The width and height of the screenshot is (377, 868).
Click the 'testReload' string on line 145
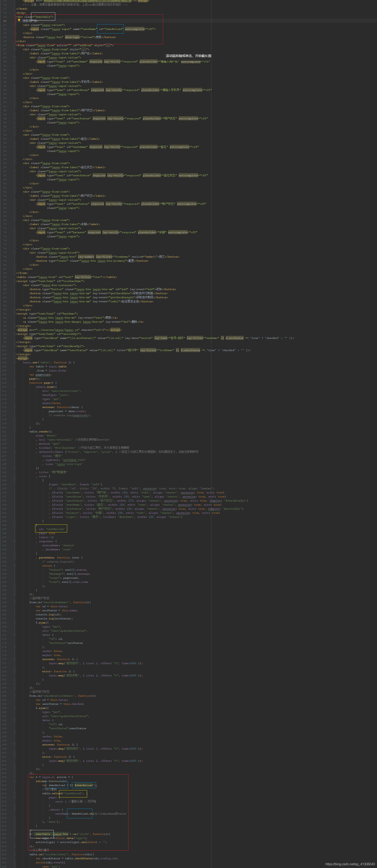(x=55, y=529)
